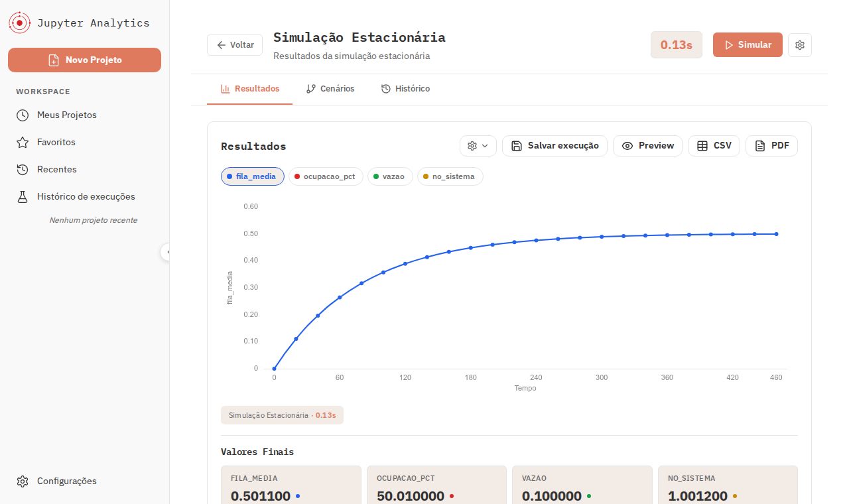This screenshot has width=849, height=504.
Task: Run the simulation with Simular
Action: tap(748, 45)
